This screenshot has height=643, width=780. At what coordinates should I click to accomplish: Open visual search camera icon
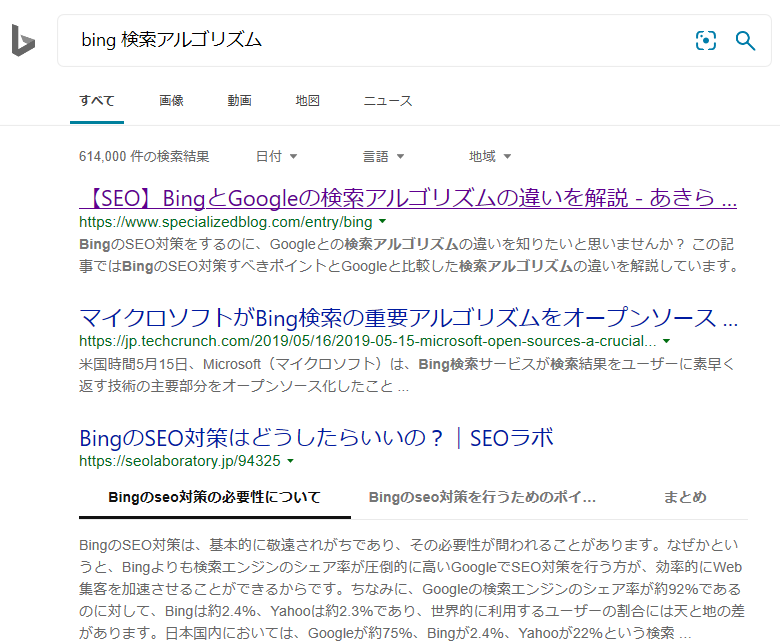point(705,40)
